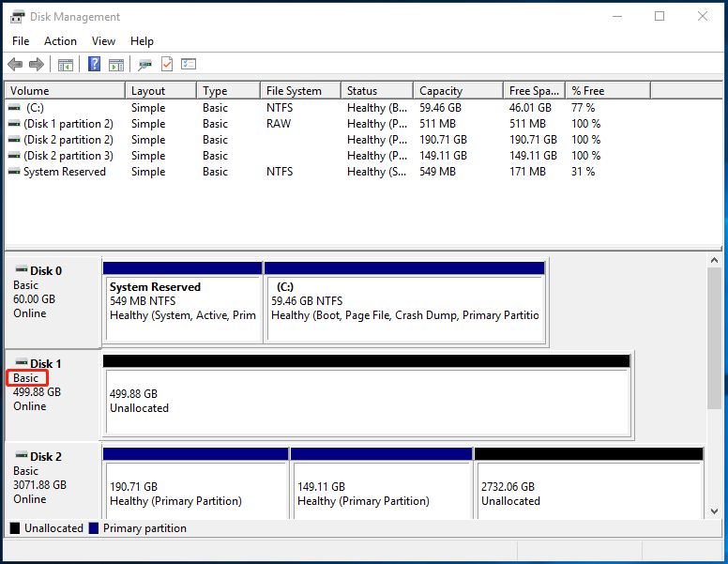Select the 499.88 GB unallocated space on Disk 1

367,396
